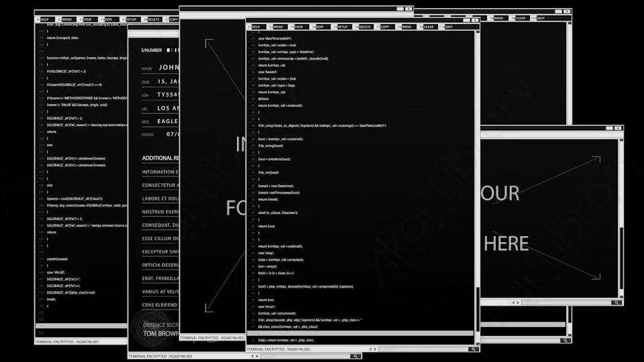The width and height of the screenshot is (644, 362).
Task: Choose F7 Copy in the left terminal window
Action: coord(172,19)
